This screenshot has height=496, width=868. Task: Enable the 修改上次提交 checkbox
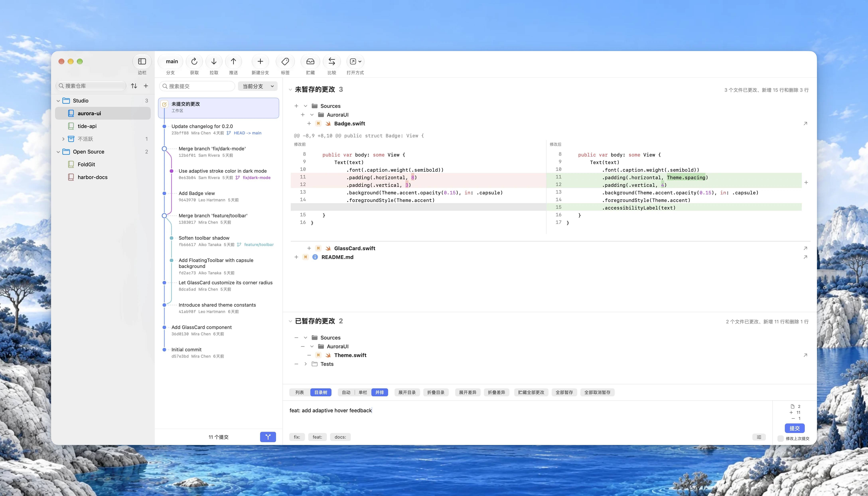click(x=780, y=438)
